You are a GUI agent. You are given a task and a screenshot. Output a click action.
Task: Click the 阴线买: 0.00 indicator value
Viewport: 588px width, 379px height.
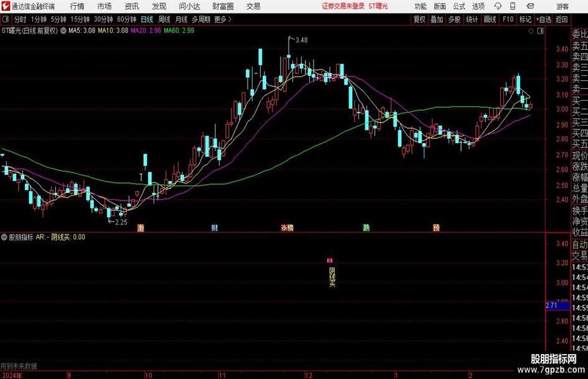(68, 237)
